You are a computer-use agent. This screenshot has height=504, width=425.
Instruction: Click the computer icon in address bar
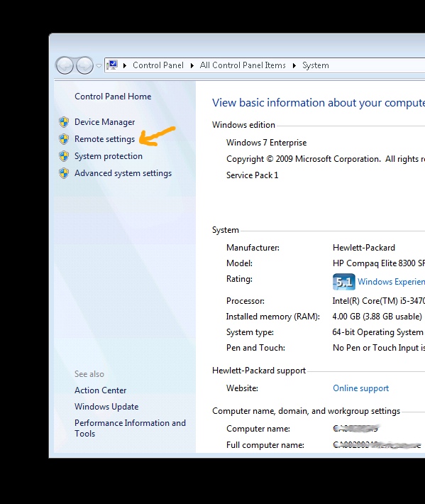[112, 65]
